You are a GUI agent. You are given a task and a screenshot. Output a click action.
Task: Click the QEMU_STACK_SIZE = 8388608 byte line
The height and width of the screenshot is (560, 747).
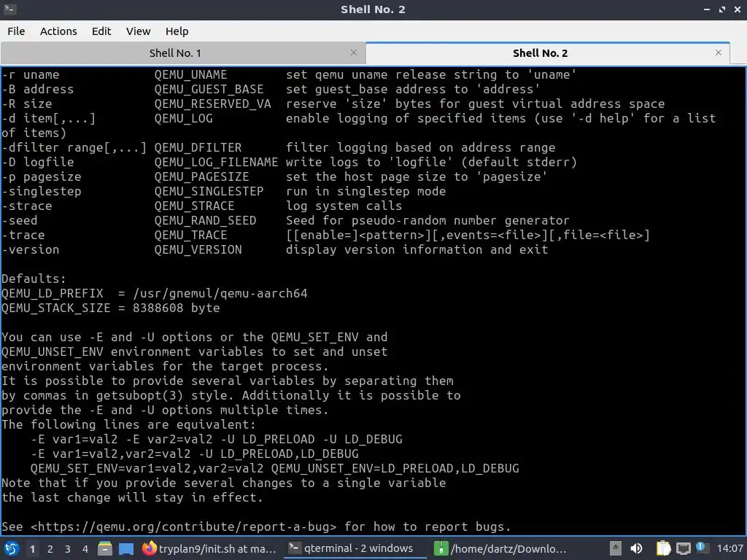pos(111,308)
